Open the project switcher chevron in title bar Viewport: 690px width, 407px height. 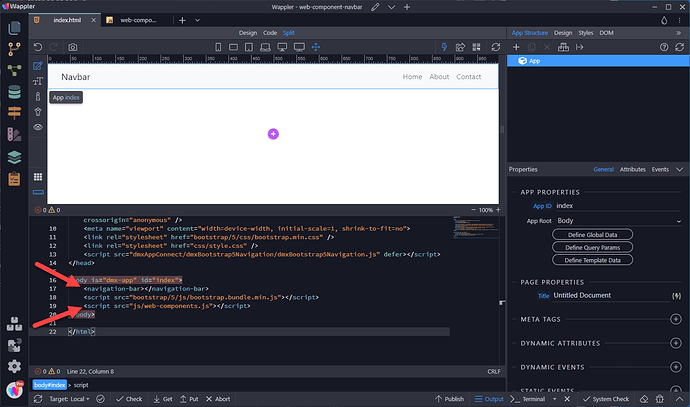coord(391,7)
